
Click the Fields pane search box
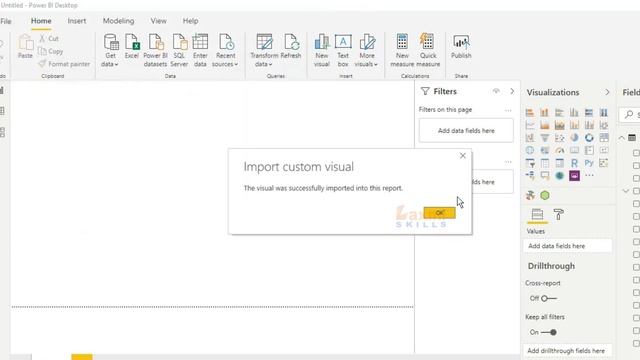point(630,114)
